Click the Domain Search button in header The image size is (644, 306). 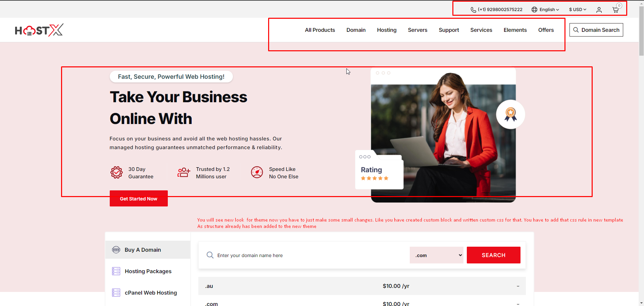(596, 30)
